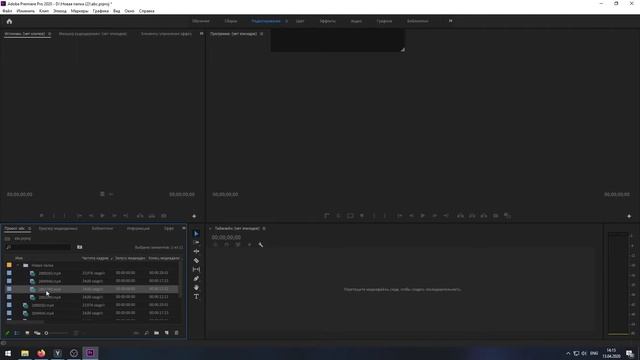This screenshot has height=360, width=640.
Task: Toggle Snap in timeline
Action: (227, 244)
